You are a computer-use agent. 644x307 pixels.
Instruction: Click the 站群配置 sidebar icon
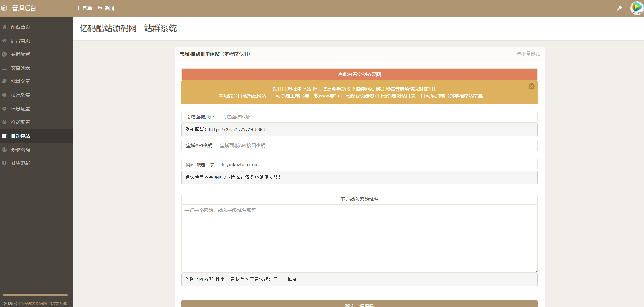click(x=4, y=54)
